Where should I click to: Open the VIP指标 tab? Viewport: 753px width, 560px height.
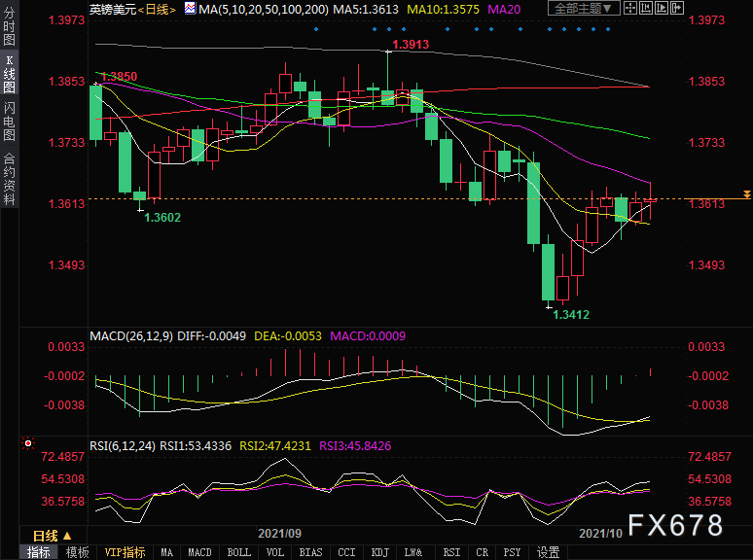point(125,552)
